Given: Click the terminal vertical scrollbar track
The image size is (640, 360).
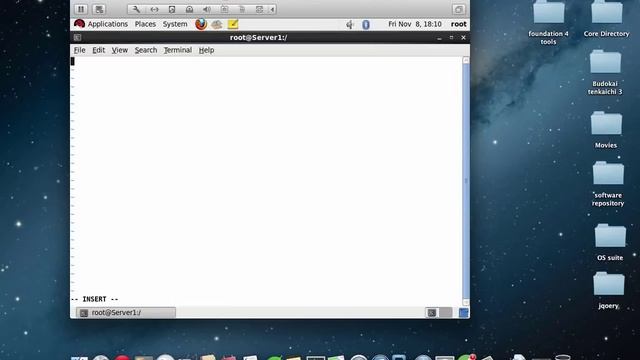Looking at the screenshot, I should 466,181.
